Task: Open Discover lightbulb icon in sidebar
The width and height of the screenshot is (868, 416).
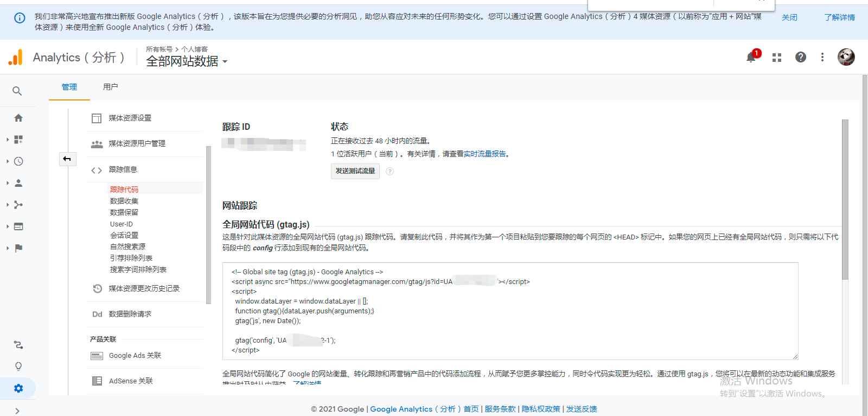Action: click(18, 367)
